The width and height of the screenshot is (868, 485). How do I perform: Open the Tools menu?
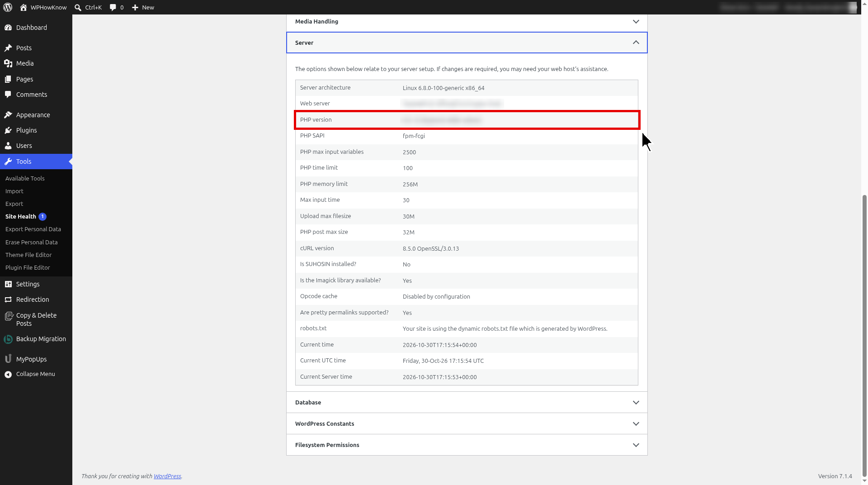coord(36,162)
